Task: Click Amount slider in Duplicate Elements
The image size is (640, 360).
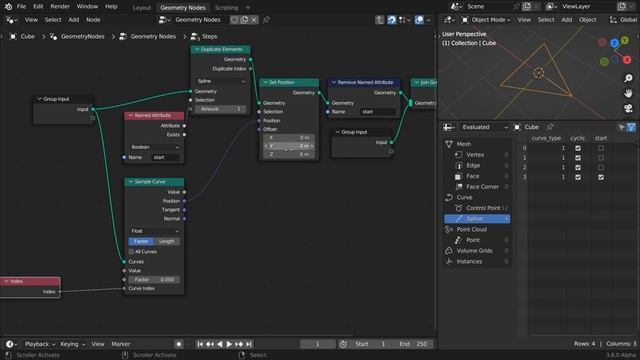Action: [x=221, y=109]
